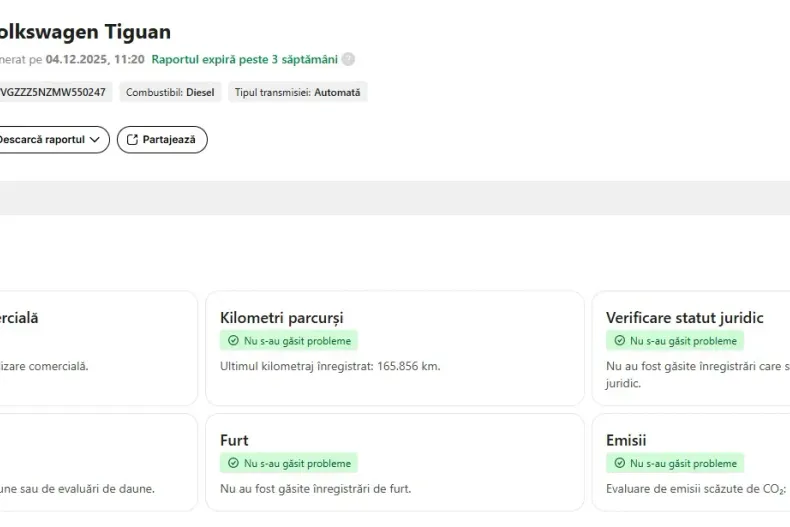
Task: Click the Combustibil: Diesel tag
Action: coord(170,93)
